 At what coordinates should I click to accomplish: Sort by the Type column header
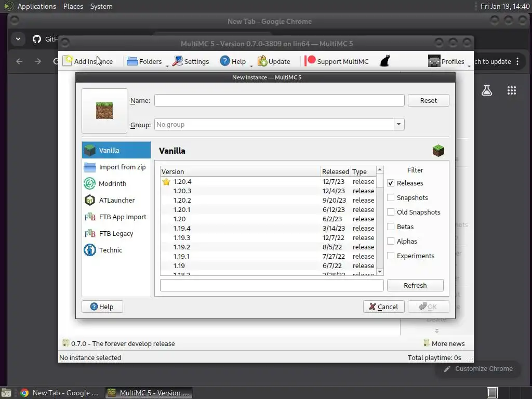tap(363, 171)
